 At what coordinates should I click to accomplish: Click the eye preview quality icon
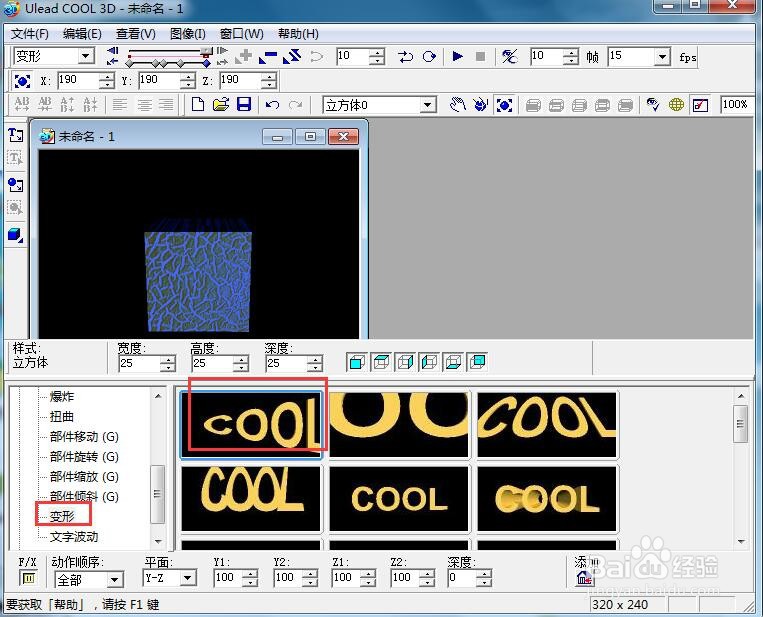[x=653, y=105]
